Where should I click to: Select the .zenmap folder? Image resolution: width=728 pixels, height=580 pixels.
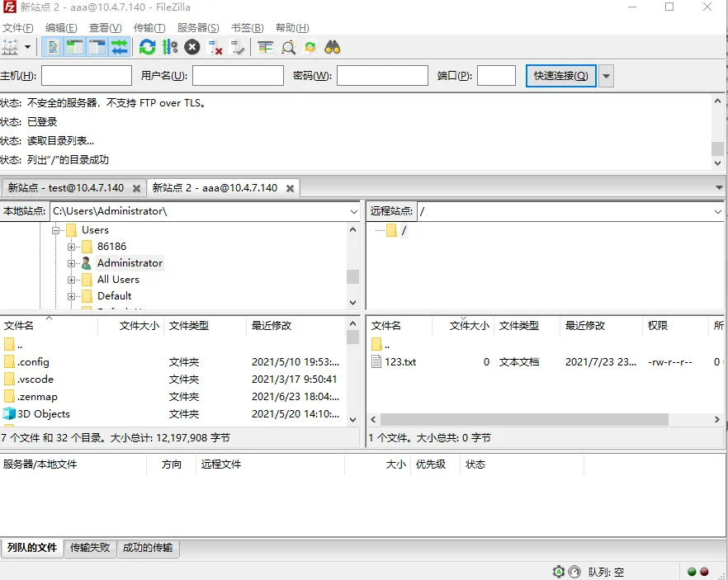coord(37,397)
